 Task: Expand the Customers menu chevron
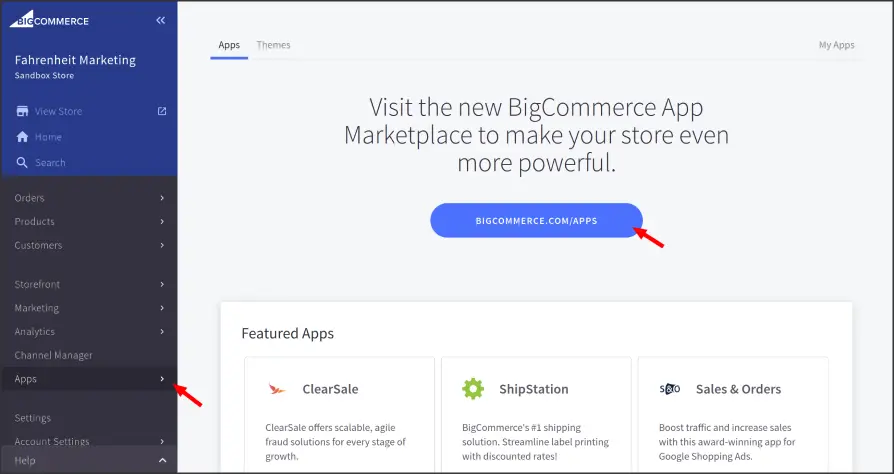162,245
